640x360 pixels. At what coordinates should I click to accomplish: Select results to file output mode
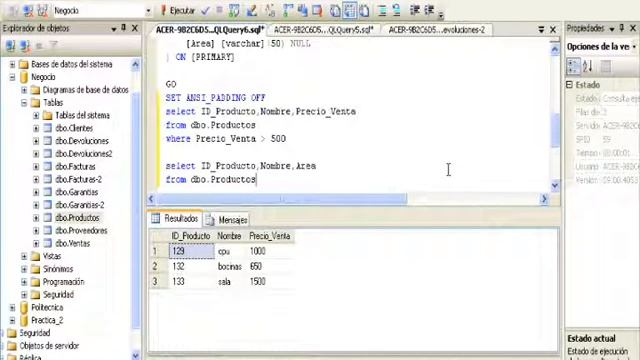pyautogui.click(x=364, y=11)
